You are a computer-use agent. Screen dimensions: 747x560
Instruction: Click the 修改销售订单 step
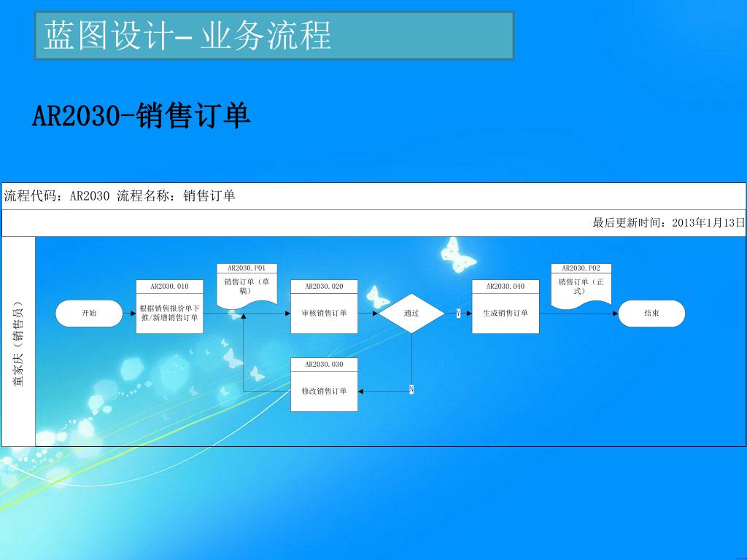pyautogui.click(x=324, y=391)
